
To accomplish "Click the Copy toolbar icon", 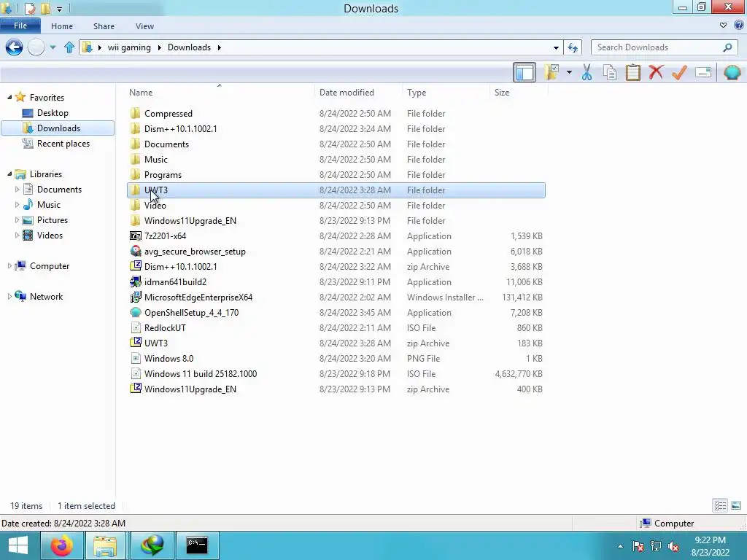I will point(610,72).
